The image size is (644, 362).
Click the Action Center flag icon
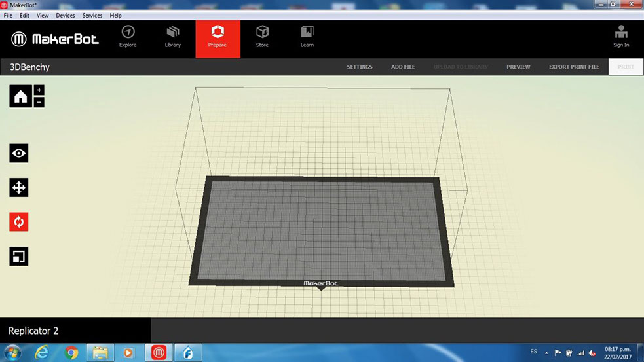point(558,353)
